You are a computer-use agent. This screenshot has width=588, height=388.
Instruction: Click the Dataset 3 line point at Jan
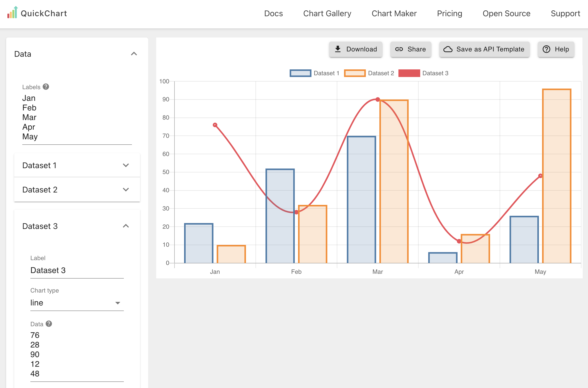tap(215, 125)
